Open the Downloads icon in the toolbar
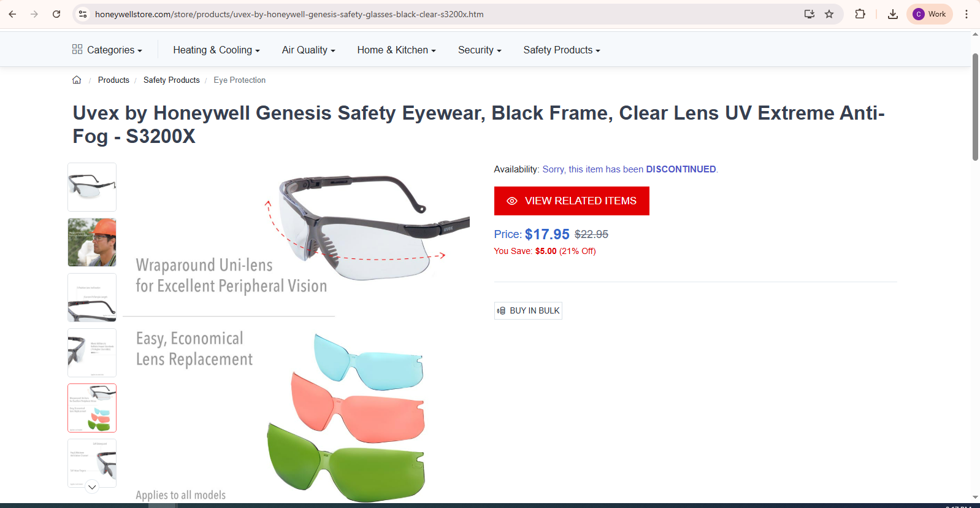980x508 pixels. click(893, 13)
